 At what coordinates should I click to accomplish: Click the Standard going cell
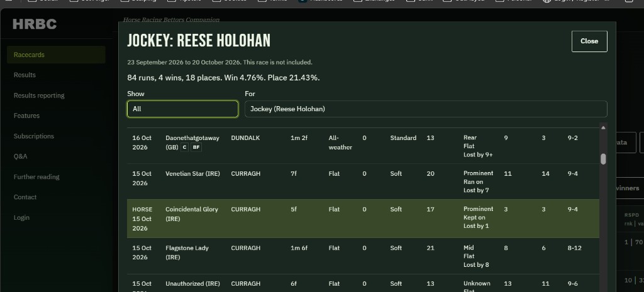[403, 138]
